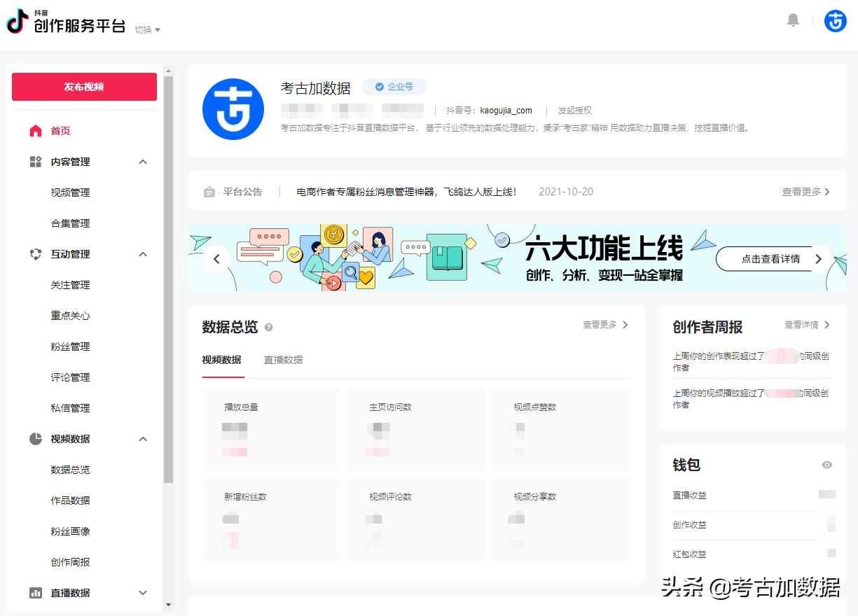Click the Douyin logo in header
The image size is (858, 616).
pyautogui.click(x=18, y=22)
